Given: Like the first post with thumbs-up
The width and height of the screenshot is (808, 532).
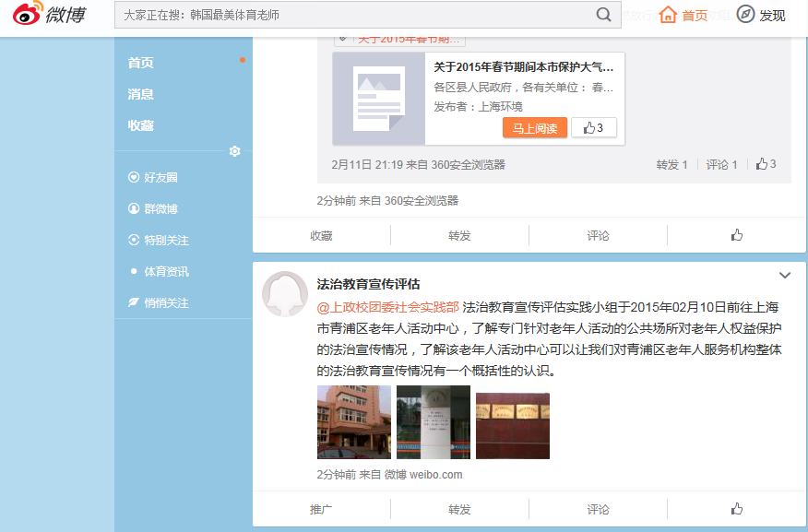Looking at the screenshot, I should 736,236.
